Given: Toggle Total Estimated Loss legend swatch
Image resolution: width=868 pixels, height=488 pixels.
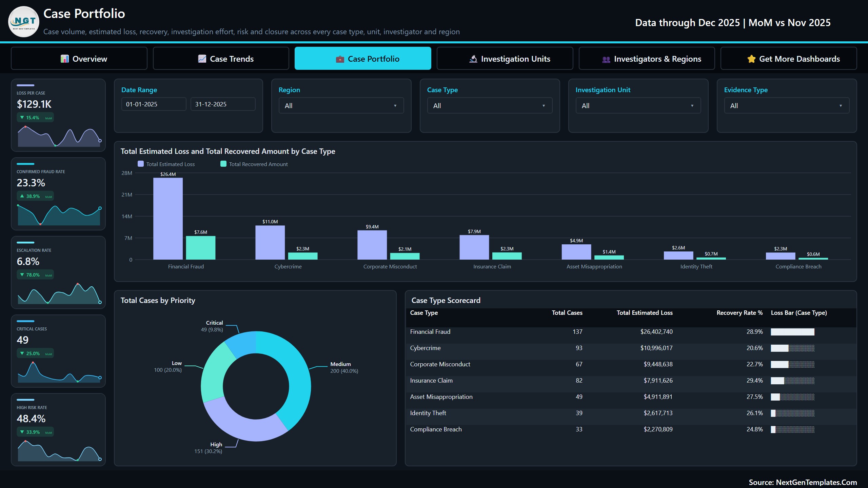Looking at the screenshot, I should point(141,164).
